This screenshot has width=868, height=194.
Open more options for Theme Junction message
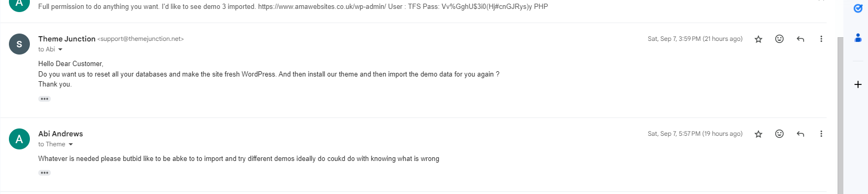coord(821,39)
